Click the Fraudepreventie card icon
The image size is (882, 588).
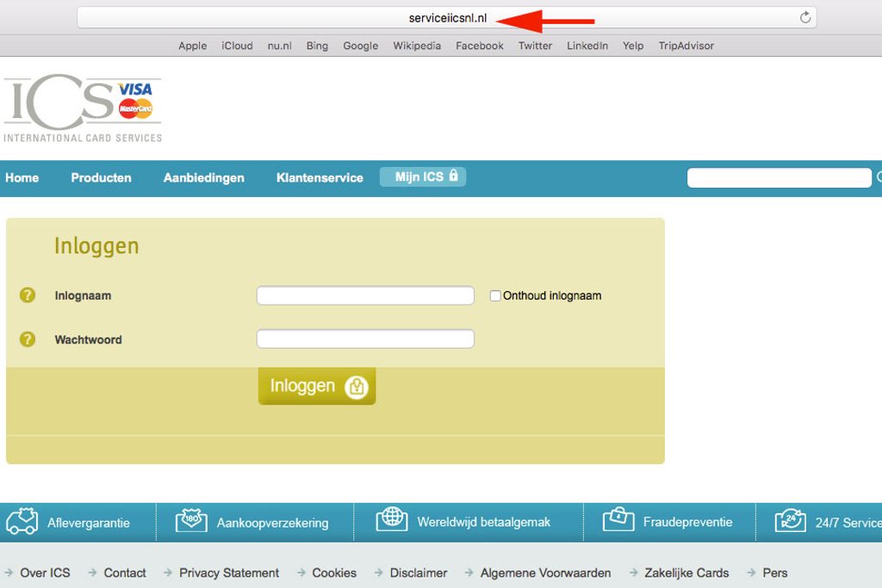618,520
